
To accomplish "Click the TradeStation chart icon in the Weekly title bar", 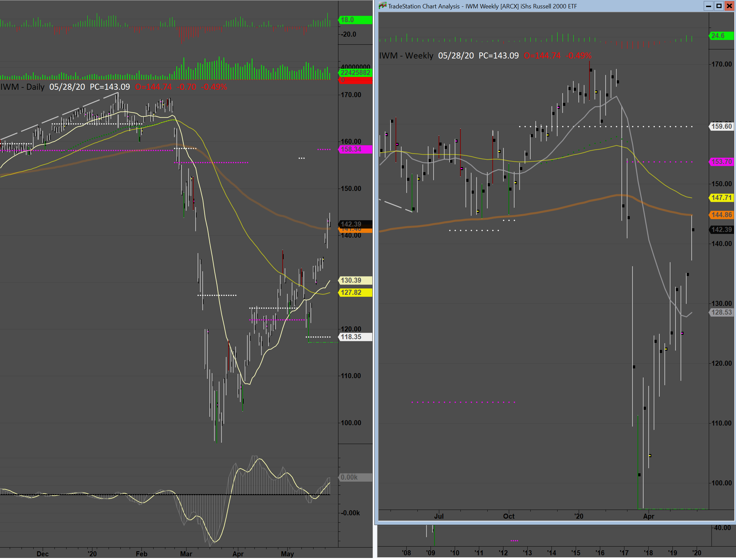I will (x=382, y=6).
